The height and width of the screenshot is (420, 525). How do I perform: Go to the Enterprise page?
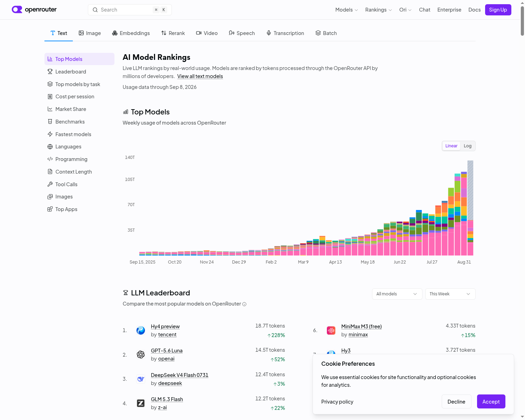449,10
